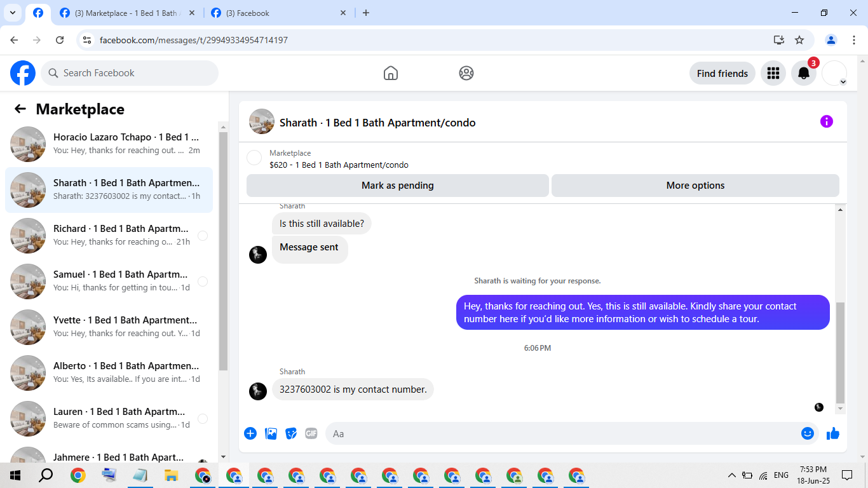Choose a sticker from the sticker icon
Viewport: 868px width, 488px height.
[x=291, y=433]
